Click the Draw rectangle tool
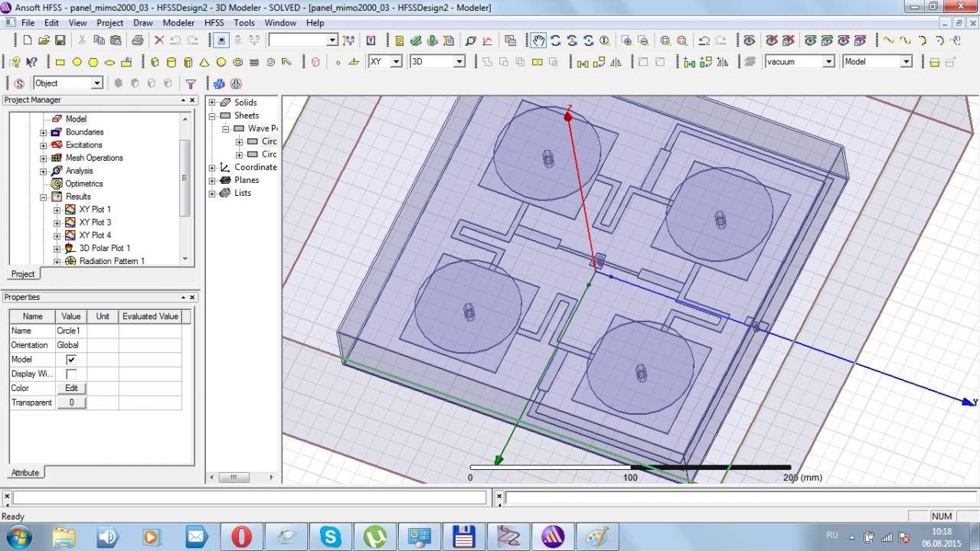The height and width of the screenshot is (551, 980). coord(60,62)
